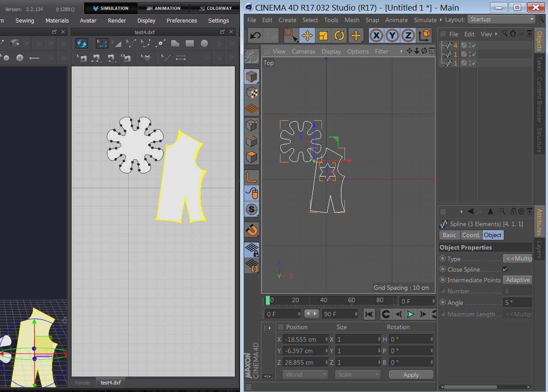Open the World coordinate system dropdown
The height and width of the screenshot is (392, 548).
305,374
